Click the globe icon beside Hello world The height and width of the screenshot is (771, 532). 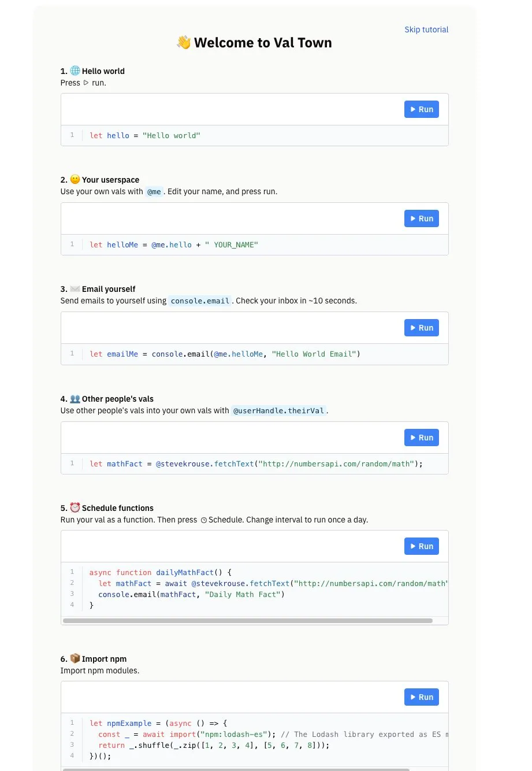75,71
